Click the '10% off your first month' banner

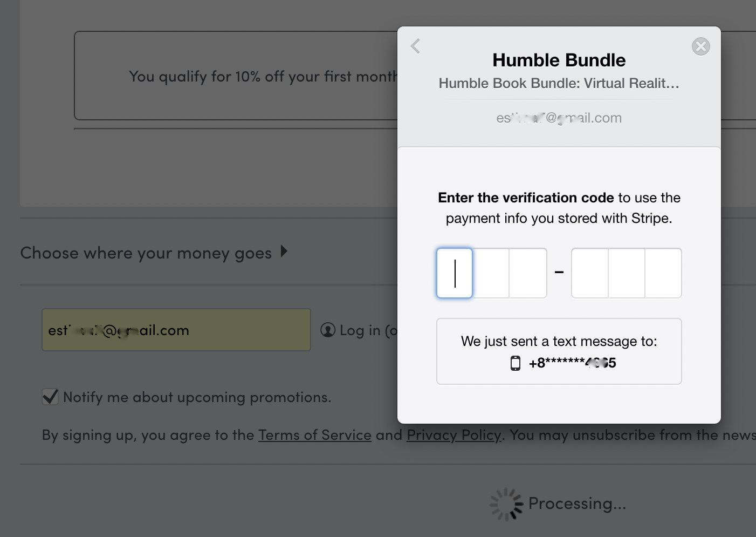pos(237,76)
